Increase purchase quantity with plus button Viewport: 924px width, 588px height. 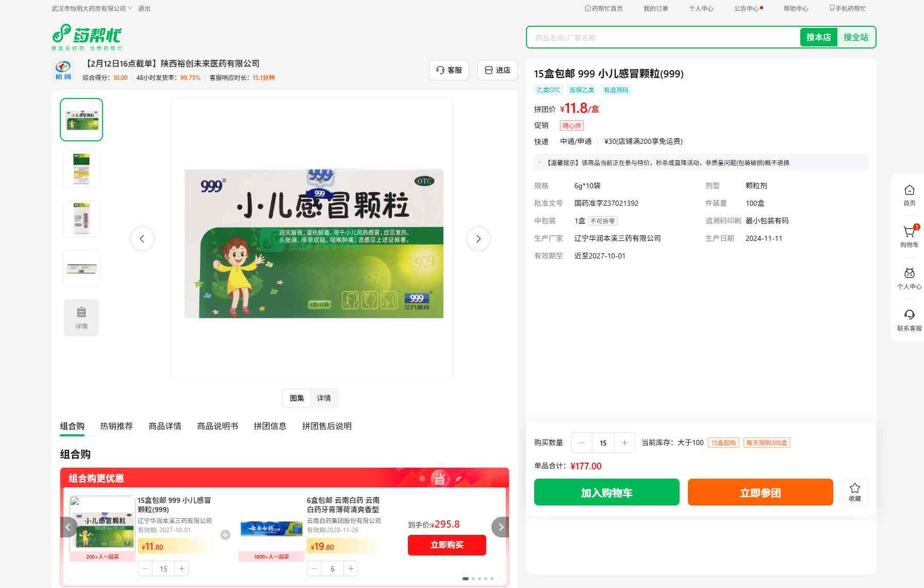624,443
